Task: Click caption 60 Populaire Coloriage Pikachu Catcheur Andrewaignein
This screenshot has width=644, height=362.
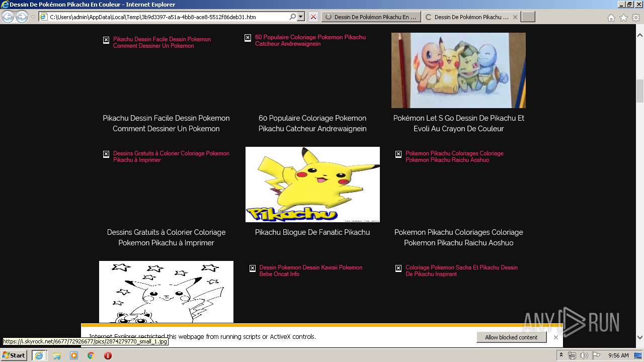Action: pos(312,123)
